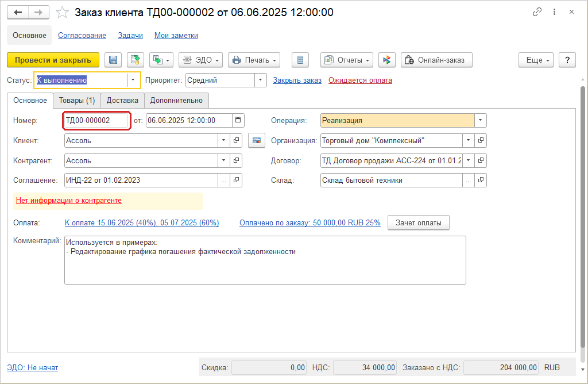This screenshot has height=384, width=588.
Task: Open the Согласование section link
Action: (82, 35)
